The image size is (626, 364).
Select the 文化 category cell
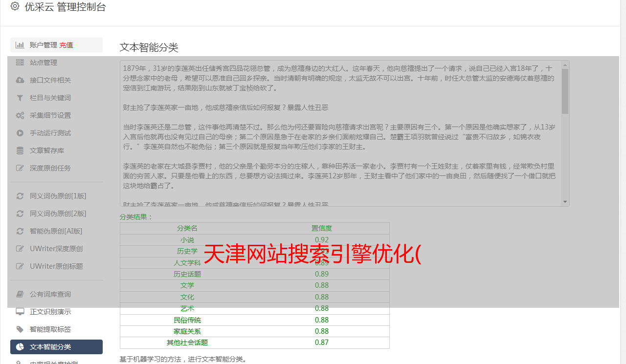point(187,297)
